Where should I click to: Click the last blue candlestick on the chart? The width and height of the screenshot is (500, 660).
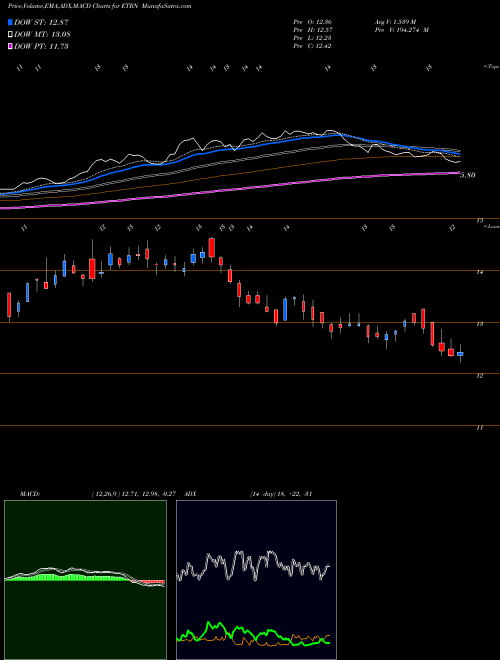coord(460,354)
